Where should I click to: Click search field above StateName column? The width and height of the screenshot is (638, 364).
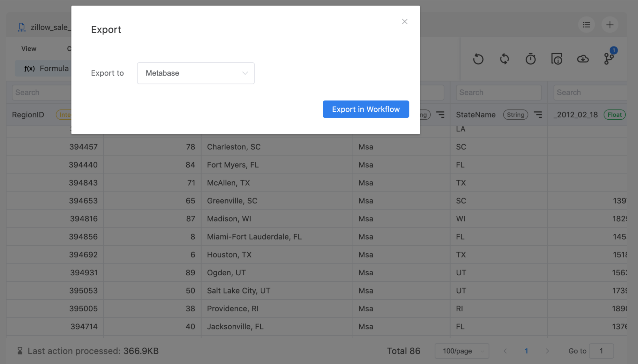499,93
